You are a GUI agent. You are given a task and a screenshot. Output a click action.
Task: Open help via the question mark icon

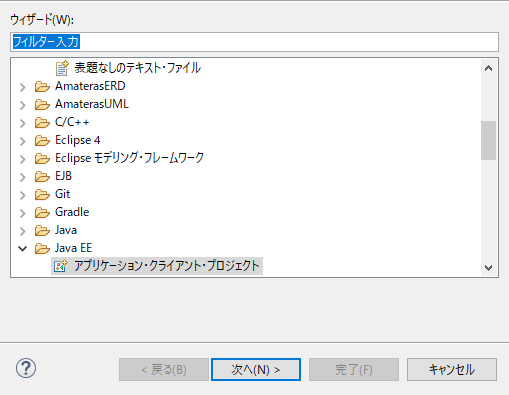point(26,368)
